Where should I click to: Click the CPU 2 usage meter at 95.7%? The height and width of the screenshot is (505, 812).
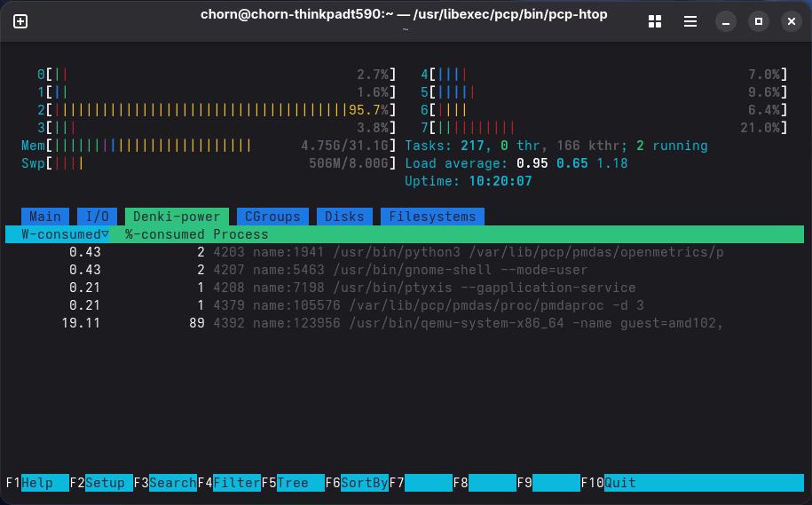click(x=217, y=110)
